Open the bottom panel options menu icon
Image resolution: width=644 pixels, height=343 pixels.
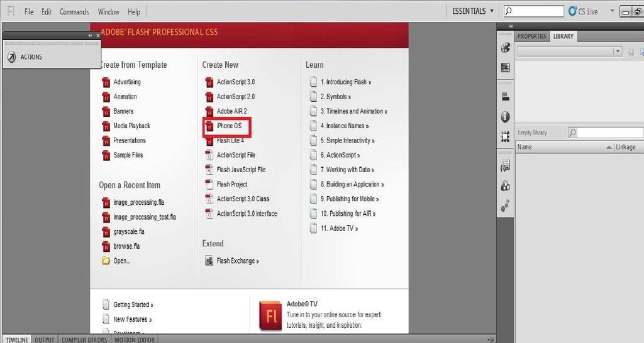tap(491, 340)
